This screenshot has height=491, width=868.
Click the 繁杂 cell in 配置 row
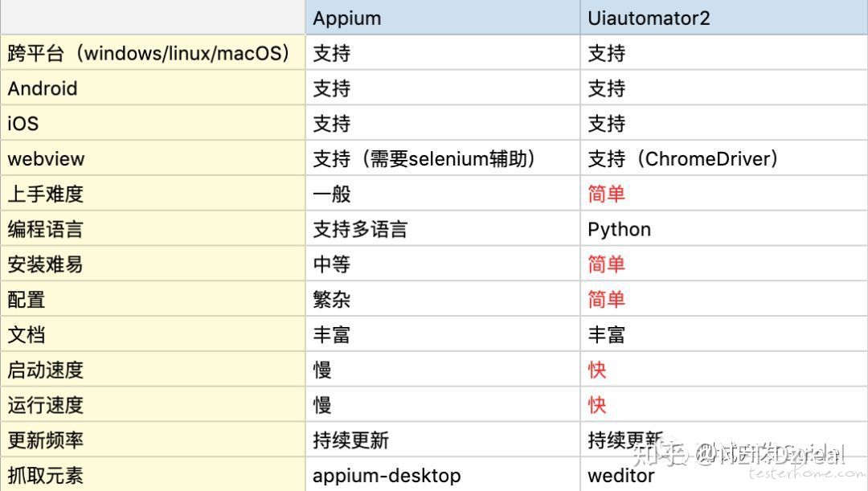[x=332, y=300]
